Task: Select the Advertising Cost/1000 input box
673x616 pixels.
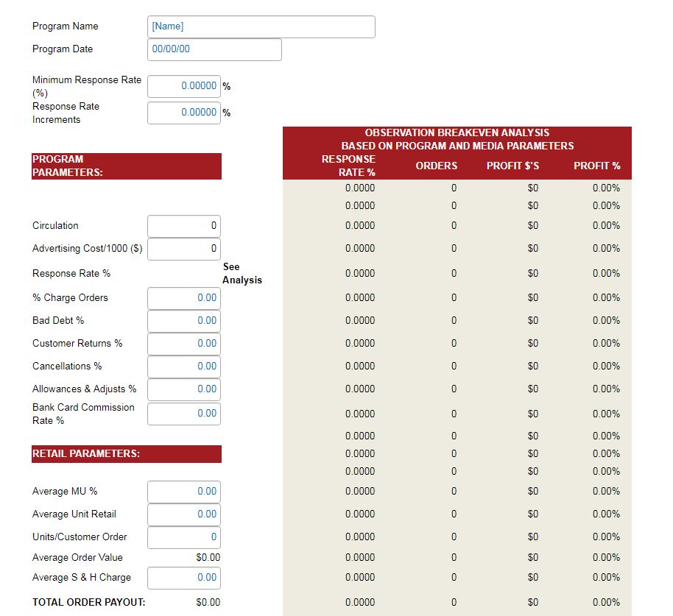Action: (183, 249)
